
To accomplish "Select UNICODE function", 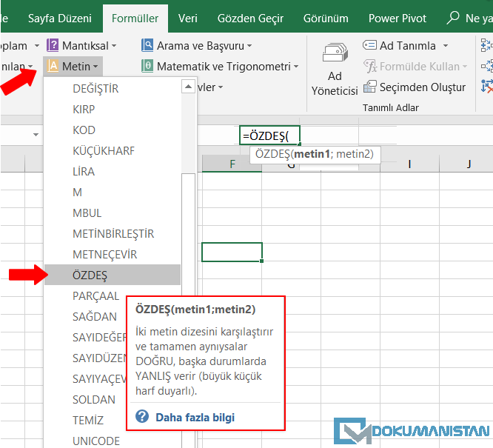I will coord(96,441).
